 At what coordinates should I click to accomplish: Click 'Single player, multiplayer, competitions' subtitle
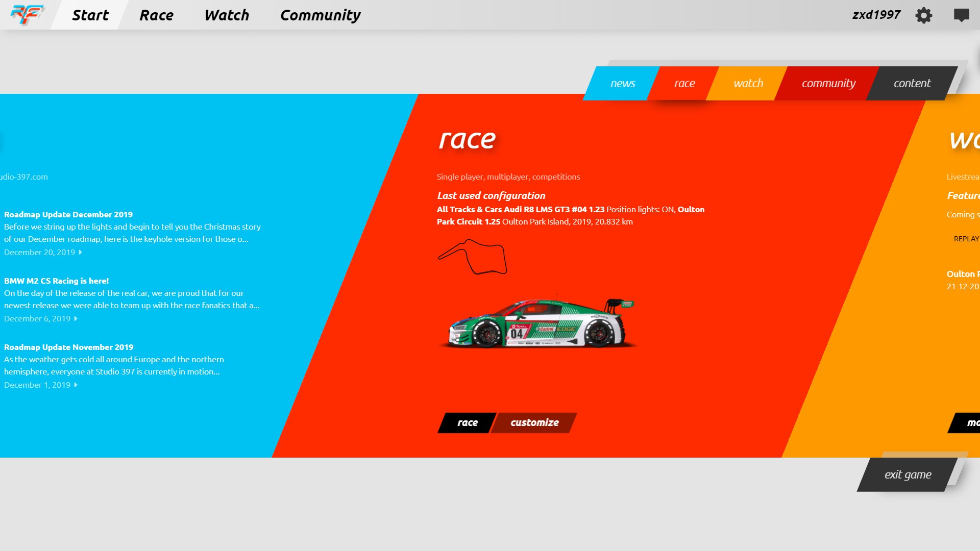click(x=508, y=177)
